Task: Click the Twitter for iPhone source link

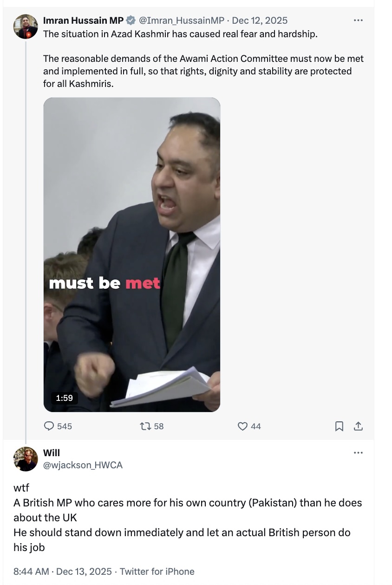Action: coord(157,572)
